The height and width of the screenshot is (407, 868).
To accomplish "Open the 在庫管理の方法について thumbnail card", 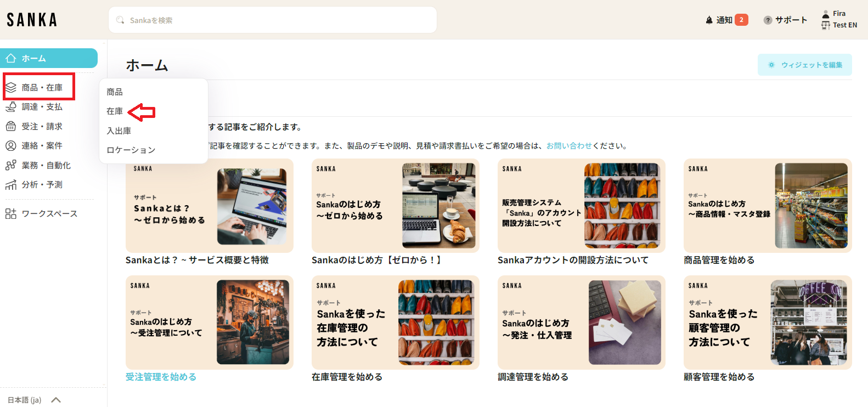I will pos(396,323).
